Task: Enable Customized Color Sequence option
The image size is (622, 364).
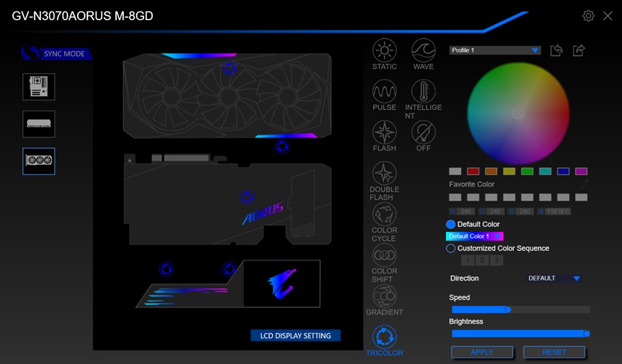Action: [451, 248]
